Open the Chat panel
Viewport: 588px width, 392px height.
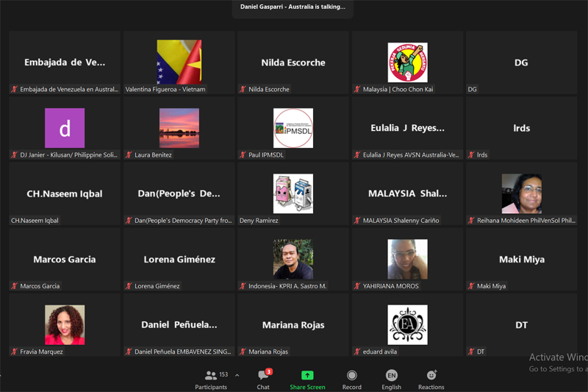pos(263,376)
